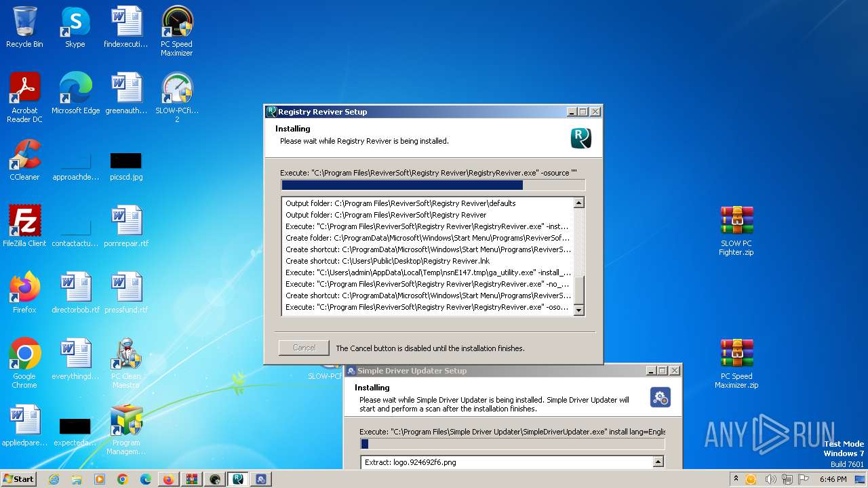Click the Registry Reviver logo in installer header
Image resolution: width=868 pixels, height=488 pixels.
tap(581, 138)
